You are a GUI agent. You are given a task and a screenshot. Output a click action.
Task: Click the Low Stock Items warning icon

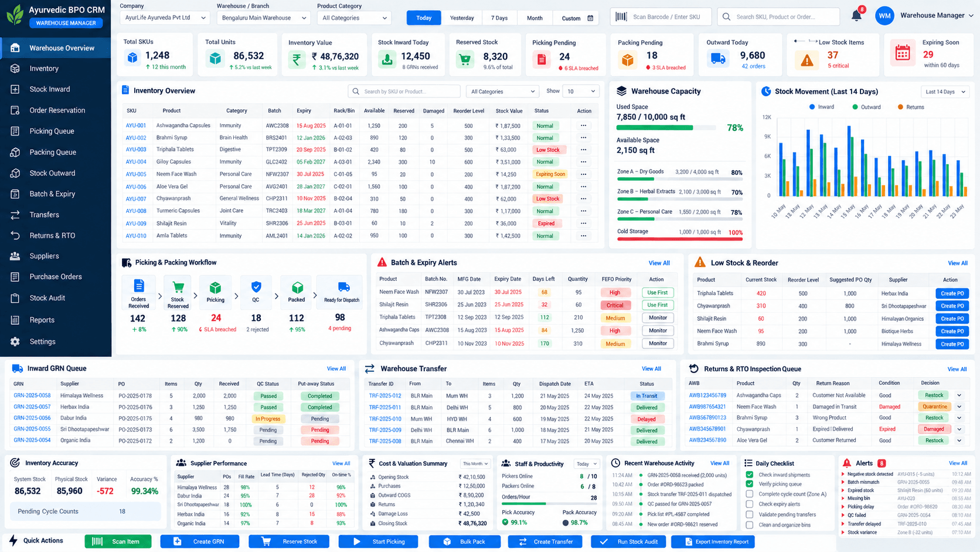coord(807,59)
